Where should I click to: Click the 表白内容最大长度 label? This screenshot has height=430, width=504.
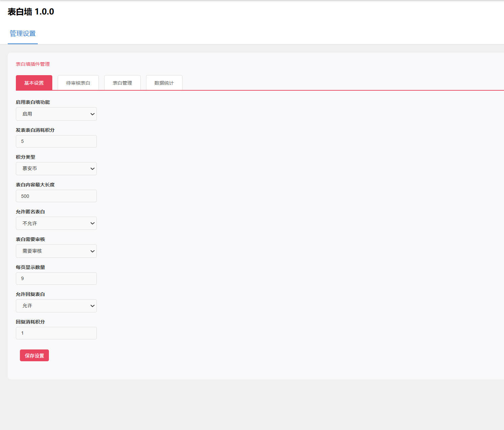click(35, 185)
